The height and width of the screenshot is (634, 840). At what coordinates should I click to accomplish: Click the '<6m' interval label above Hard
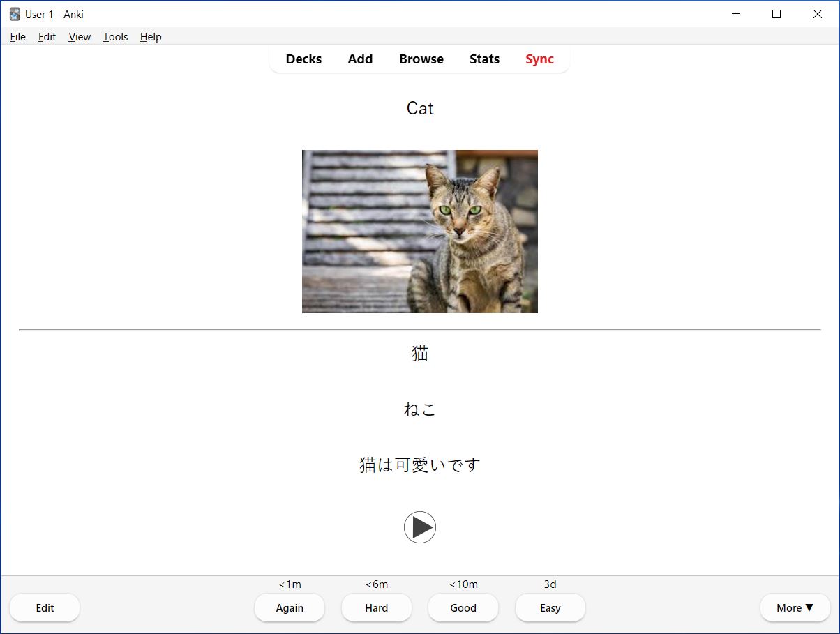[377, 584]
